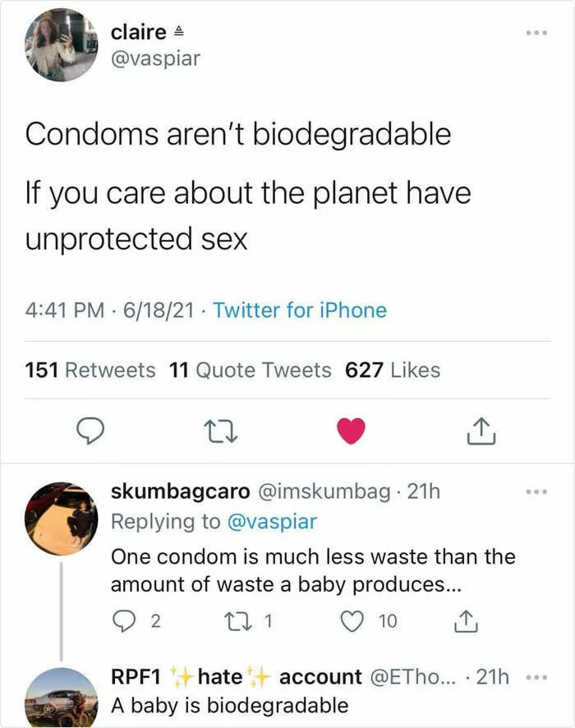
Task: View the 11 Quote Tweets
Action: click(x=250, y=371)
